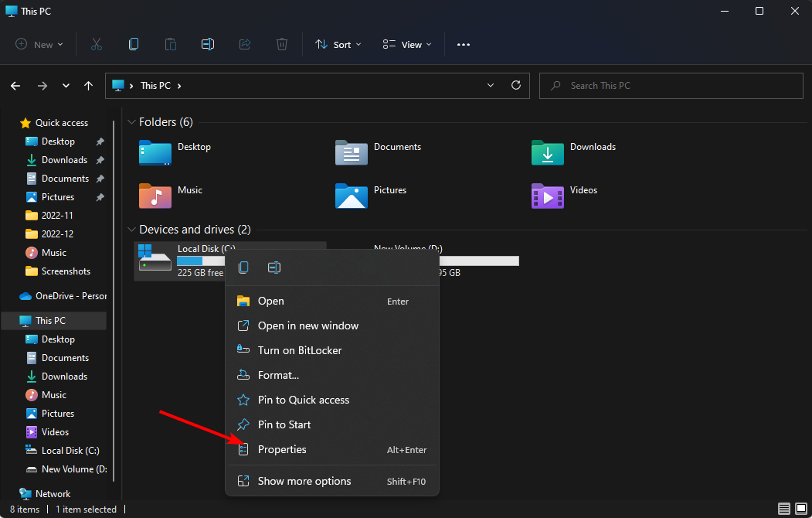Click the Cut scissors icon in toolbar
This screenshot has width=812, height=518.
[97, 45]
